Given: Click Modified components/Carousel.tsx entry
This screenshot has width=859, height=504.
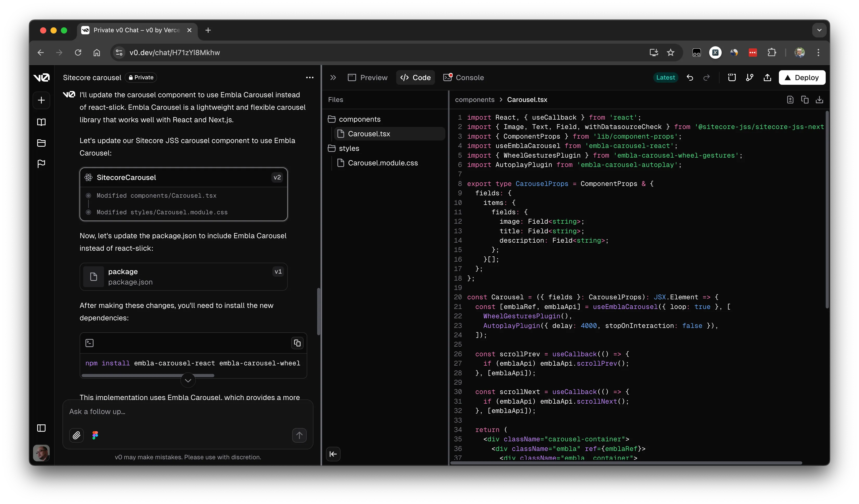Looking at the screenshot, I should tap(156, 196).
